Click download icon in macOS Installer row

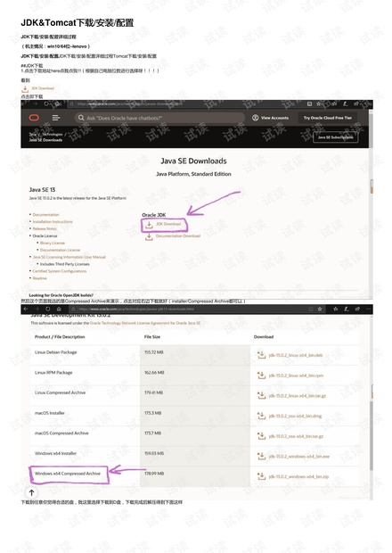(261, 416)
